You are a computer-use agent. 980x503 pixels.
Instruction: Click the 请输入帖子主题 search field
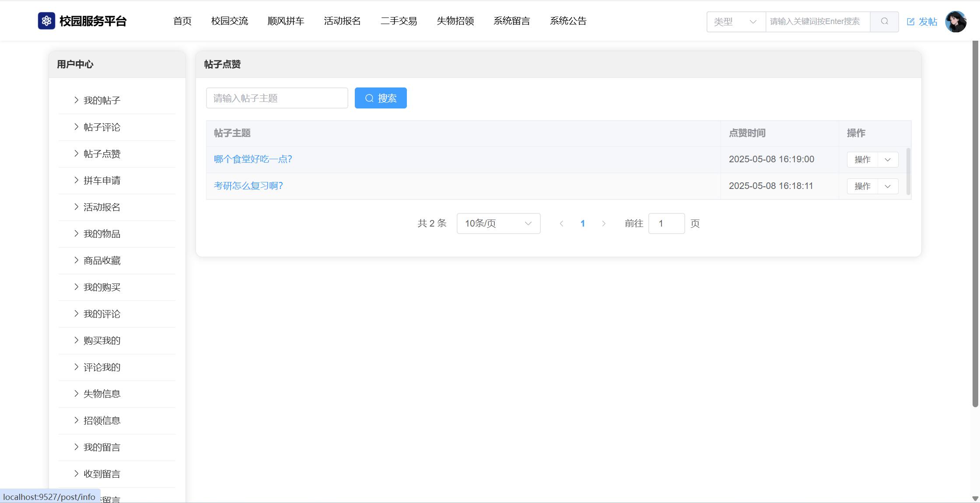tap(277, 98)
